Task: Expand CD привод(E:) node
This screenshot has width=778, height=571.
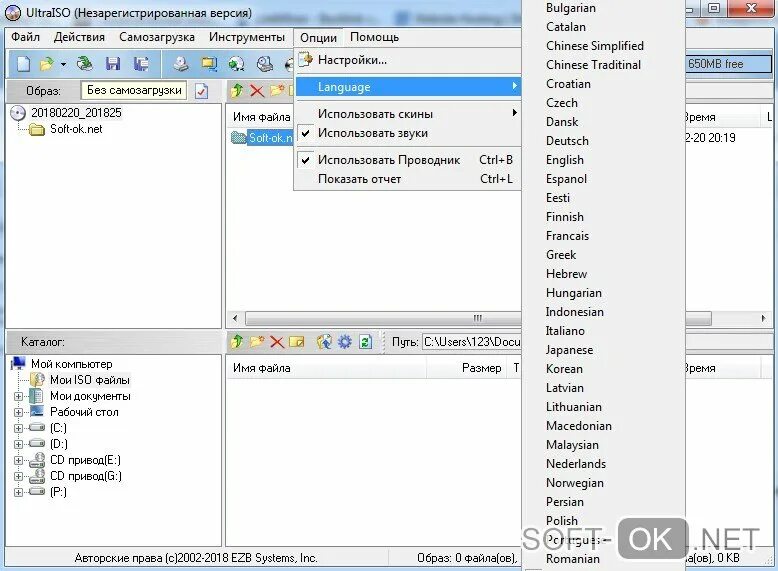Action: pyautogui.click(x=18, y=460)
